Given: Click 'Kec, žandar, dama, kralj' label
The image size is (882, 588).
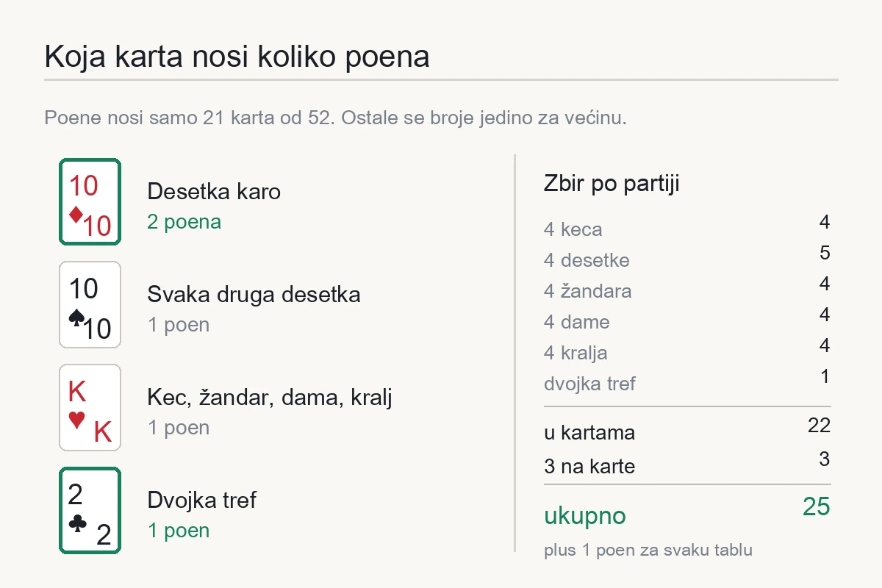Looking at the screenshot, I should (270, 398).
